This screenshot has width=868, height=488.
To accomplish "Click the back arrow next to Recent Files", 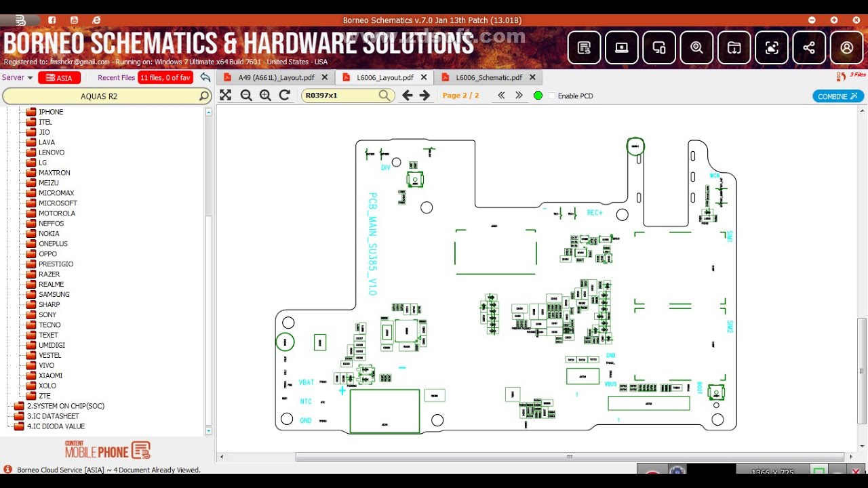I will pyautogui.click(x=205, y=77).
